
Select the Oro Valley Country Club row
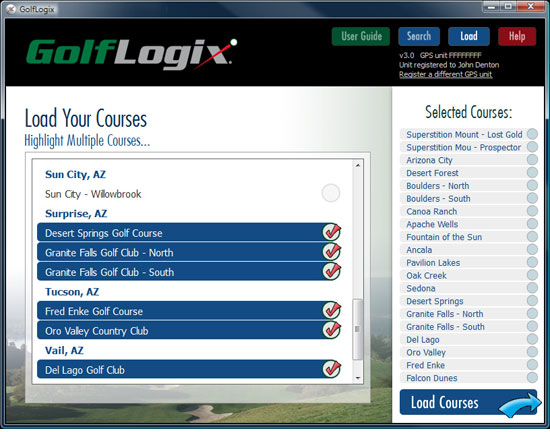pyautogui.click(x=189, y=330)
